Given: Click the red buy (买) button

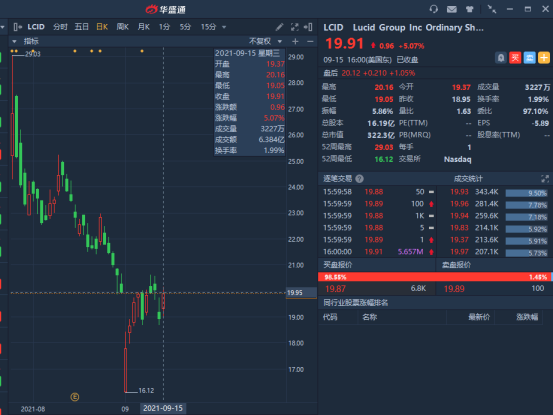Looking at the screenshot, I should [515, 57].
